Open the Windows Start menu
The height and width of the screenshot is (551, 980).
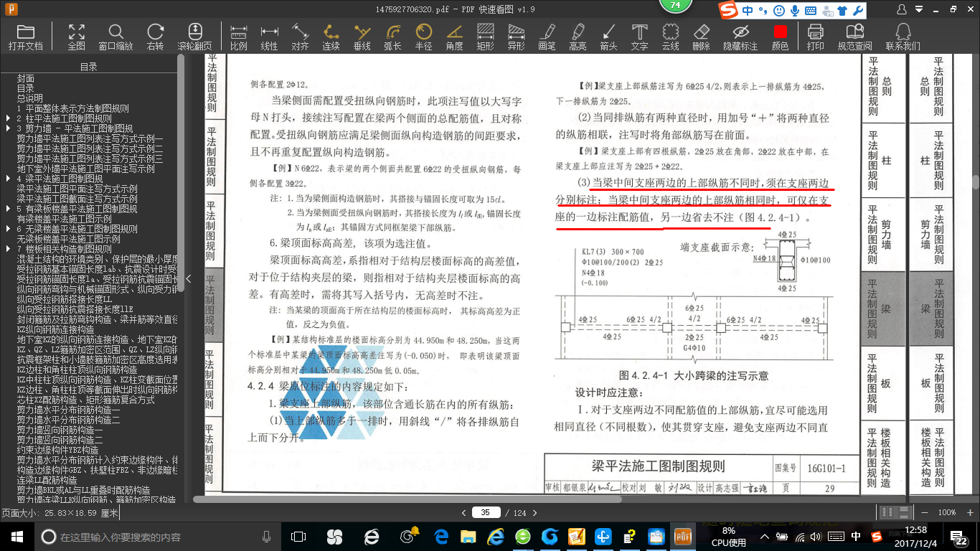click(x=17, y=537)
